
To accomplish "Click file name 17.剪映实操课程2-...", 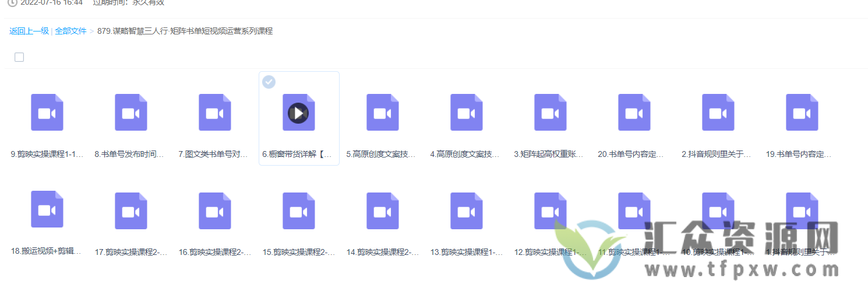I will point(131,253).
